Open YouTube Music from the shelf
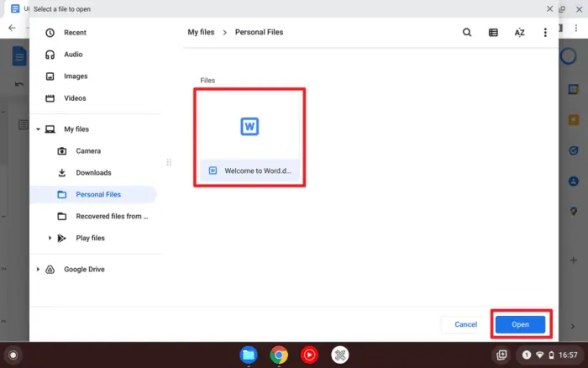Image resolution: width=588 pixels, height=368 pixels. (x=309, y=355)
